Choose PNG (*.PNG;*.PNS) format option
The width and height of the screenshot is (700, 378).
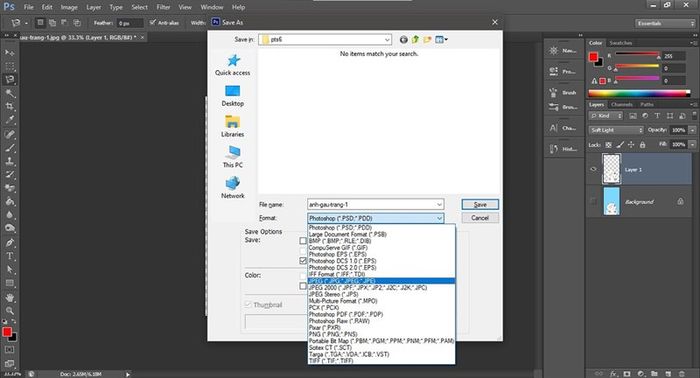point(333,334)
